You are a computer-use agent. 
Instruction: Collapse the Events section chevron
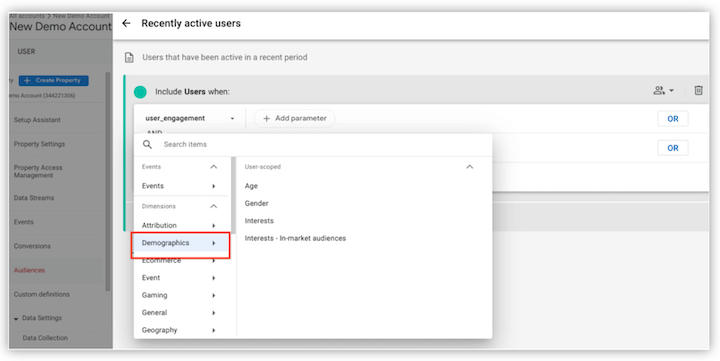214,167
